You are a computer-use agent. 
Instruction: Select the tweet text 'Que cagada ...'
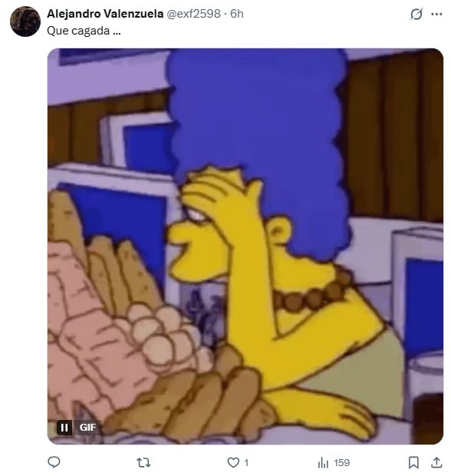coord(84,31)
